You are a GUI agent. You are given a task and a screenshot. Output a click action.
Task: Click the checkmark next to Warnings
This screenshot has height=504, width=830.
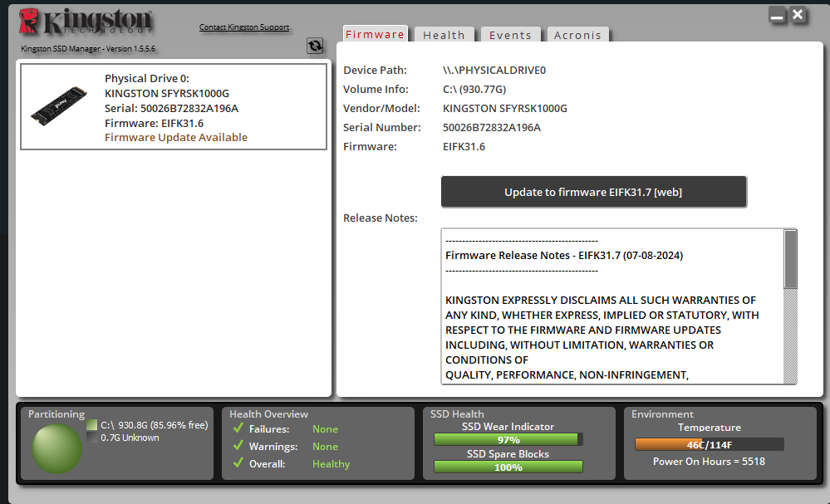pyautogui.click(x=238, y=445)
